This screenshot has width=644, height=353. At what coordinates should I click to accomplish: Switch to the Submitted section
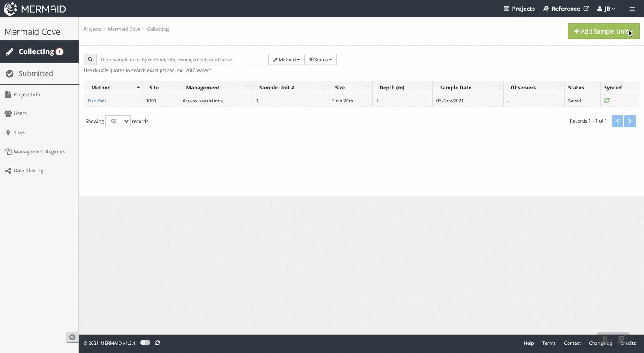(x=36, y=73)
